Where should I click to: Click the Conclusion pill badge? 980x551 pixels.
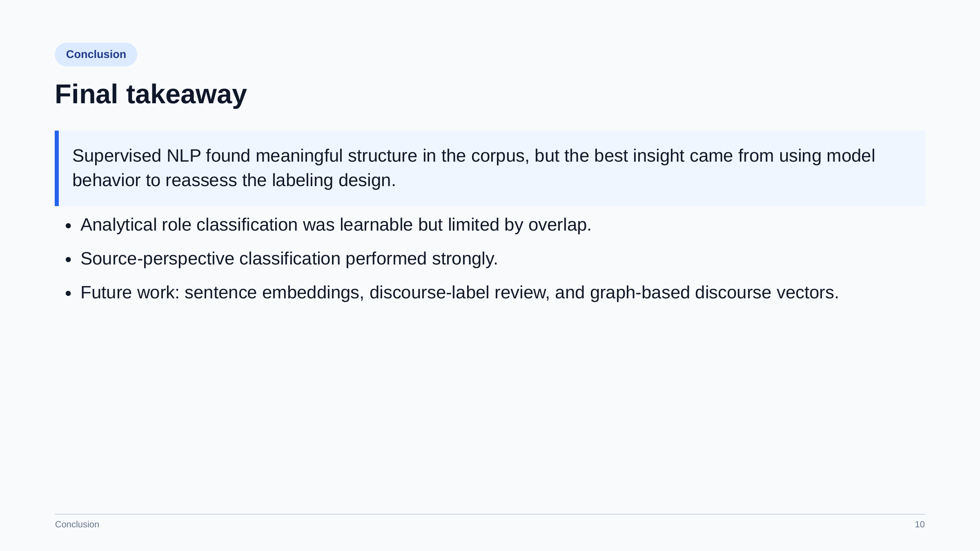point(96,54)
